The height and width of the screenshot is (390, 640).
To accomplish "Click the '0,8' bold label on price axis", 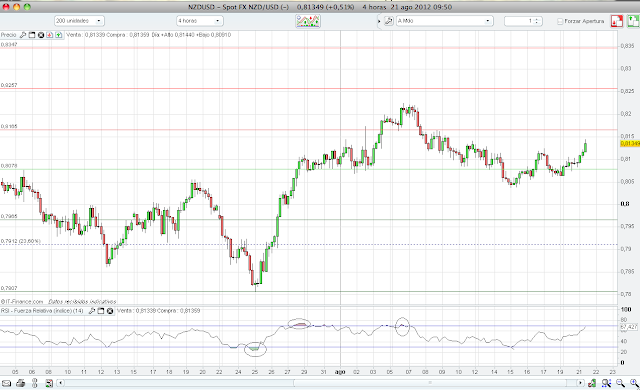I will click(625, 204).
